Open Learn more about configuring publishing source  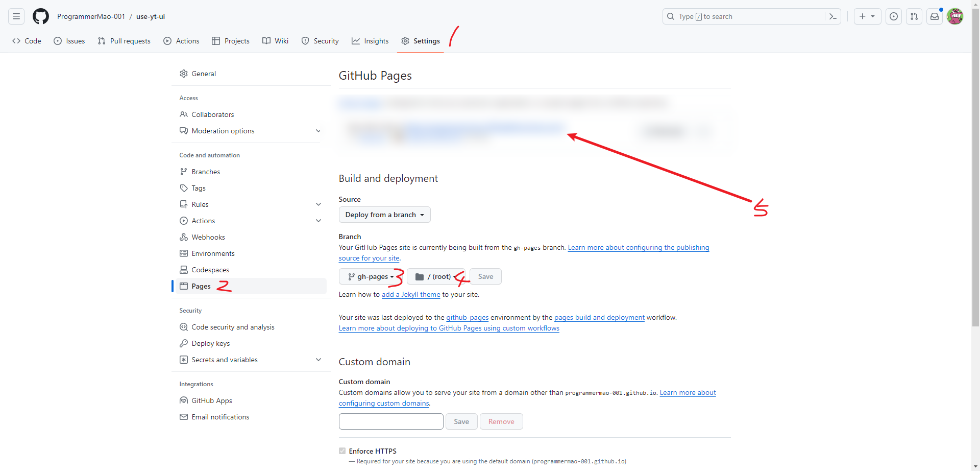coord(524,253)
